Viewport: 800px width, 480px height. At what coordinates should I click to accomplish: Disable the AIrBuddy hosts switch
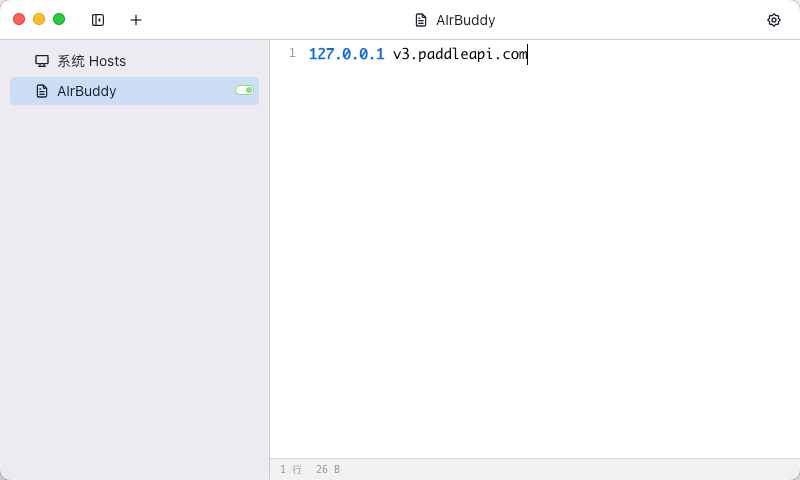(x=244, y=90)
